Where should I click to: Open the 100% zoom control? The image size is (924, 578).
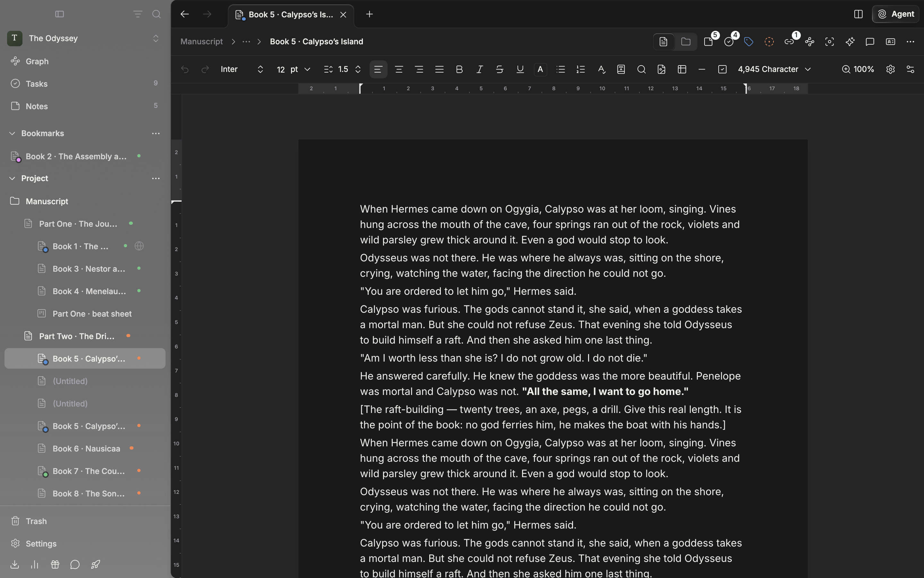[858, 69]
